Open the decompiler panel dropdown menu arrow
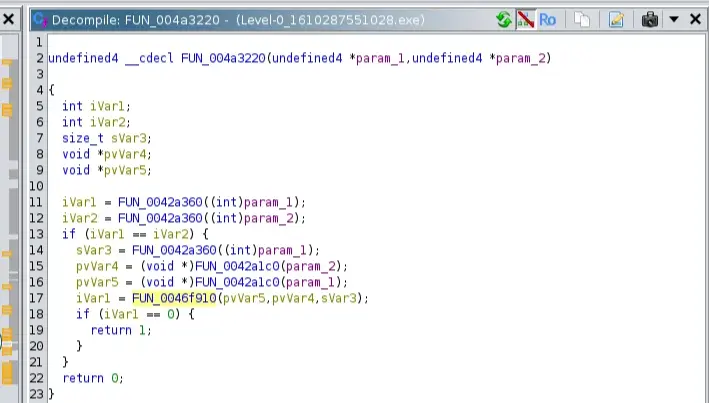Image resolution: width=709 pixels, height=403 pixels. tap(673, 19)
